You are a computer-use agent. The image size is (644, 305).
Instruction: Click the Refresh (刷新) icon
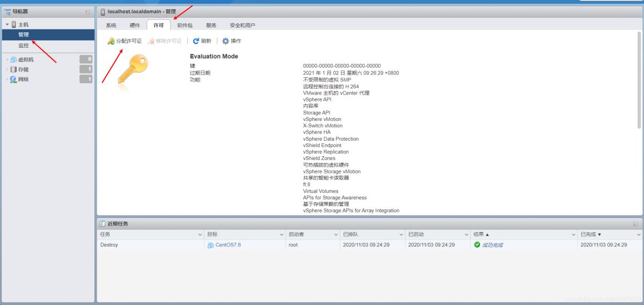point(196,41)
